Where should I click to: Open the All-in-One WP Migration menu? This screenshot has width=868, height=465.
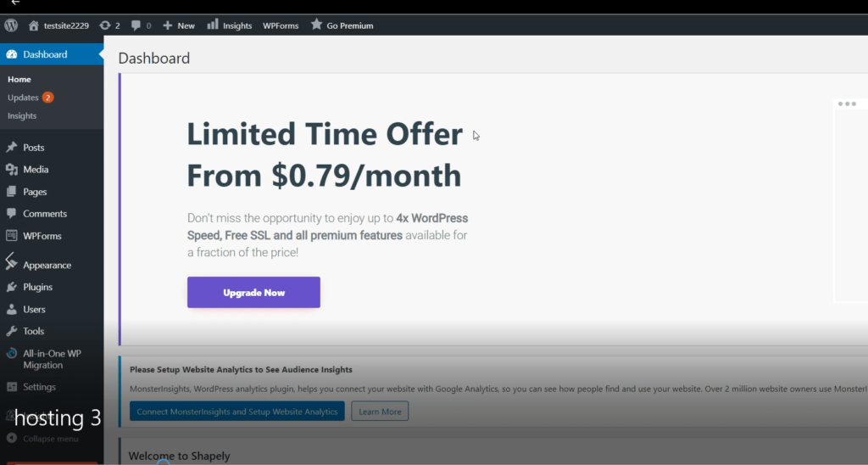point(52,359)
